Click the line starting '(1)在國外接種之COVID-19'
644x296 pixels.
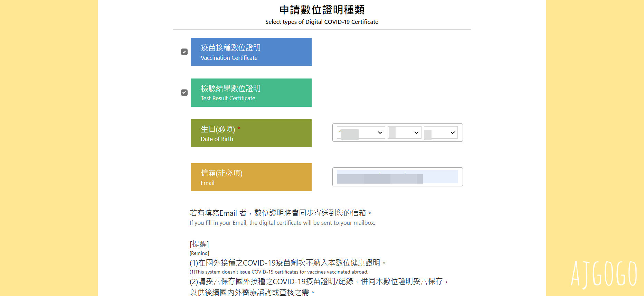click(287, 263)
